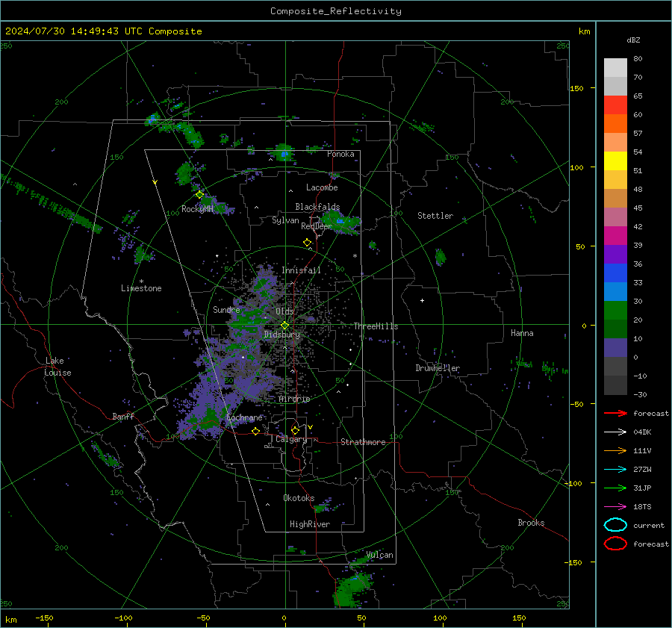The height and width of the screenshot is (628, 672).
Task: Click the HighRiver city label
Action: 310,524
